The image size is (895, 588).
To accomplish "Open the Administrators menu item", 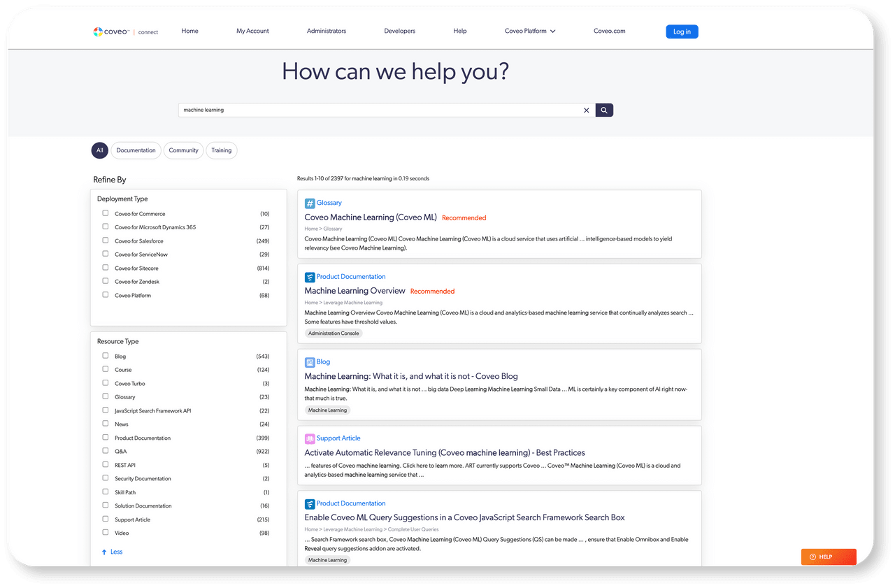I will (326, 31).
